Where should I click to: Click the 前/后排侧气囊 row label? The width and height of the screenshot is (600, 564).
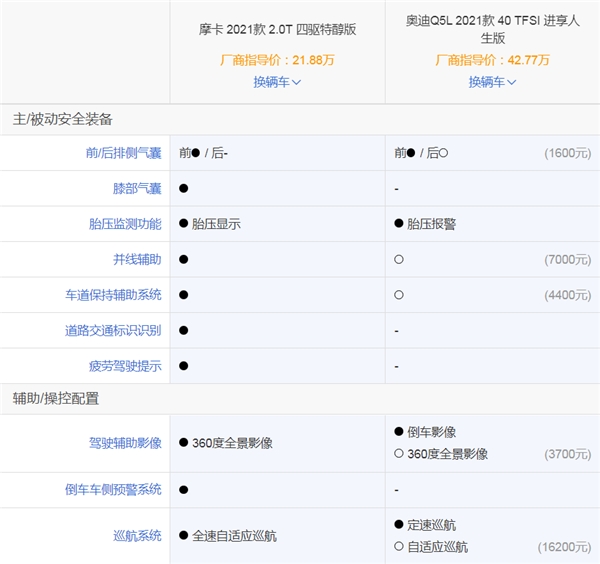pos(124,153)
